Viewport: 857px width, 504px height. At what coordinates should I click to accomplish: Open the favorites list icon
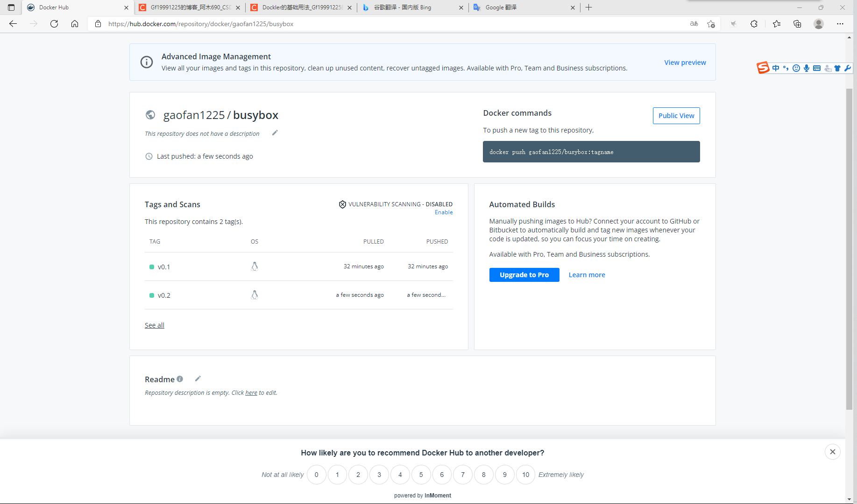coord(777,24)
